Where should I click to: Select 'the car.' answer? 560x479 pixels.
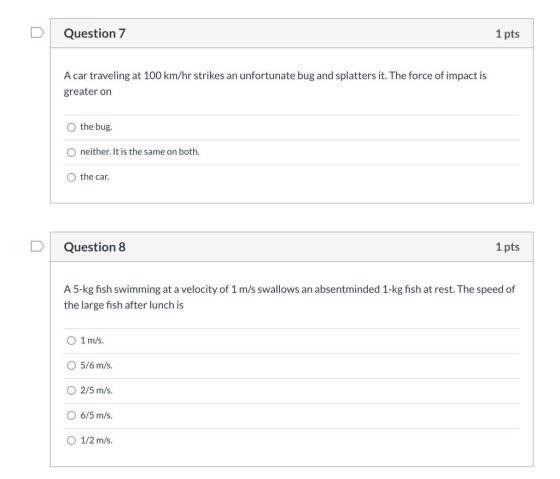click(x=71, y=177)
